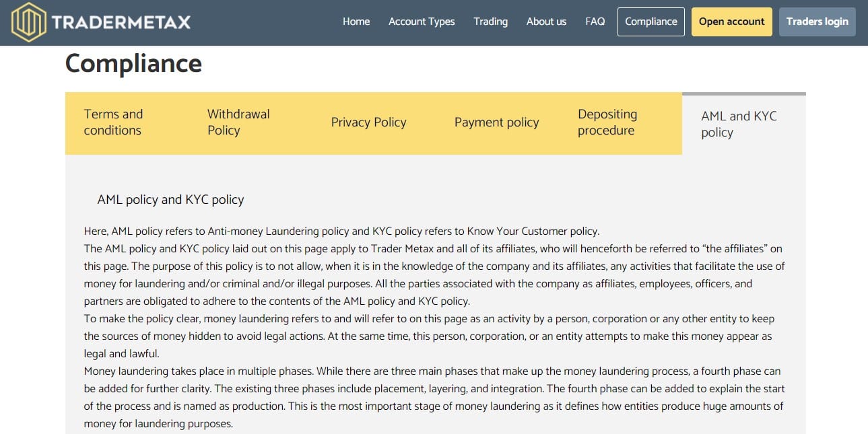Click the TraderMetax hexagon logo icon
Image resolution: width=868 pixels, height=434 pixels.
[x=29, y=22]
